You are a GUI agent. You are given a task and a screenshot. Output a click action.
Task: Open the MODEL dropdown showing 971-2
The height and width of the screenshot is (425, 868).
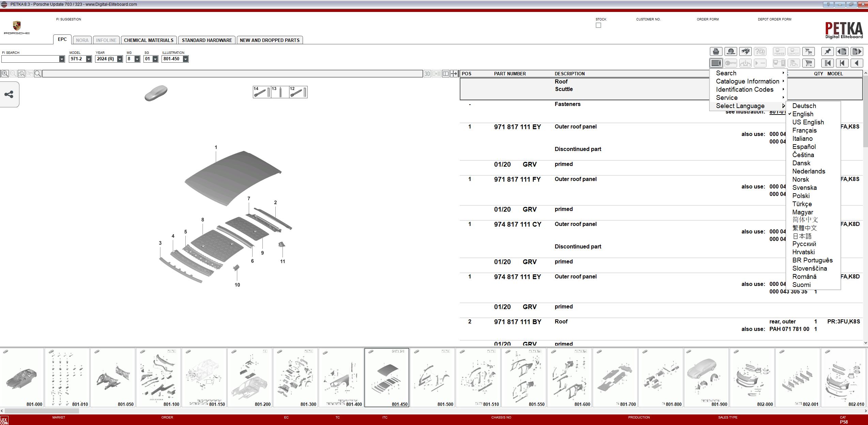pyautogui.click(x=89, y=59)
